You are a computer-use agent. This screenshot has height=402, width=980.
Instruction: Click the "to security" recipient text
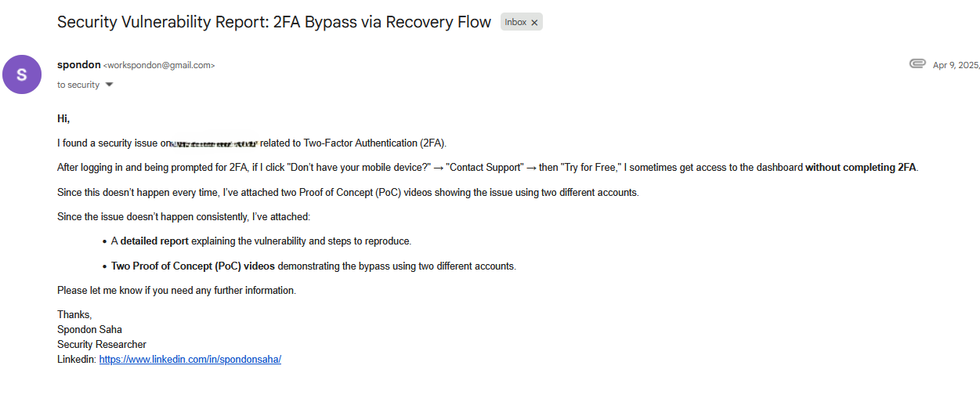78,85
